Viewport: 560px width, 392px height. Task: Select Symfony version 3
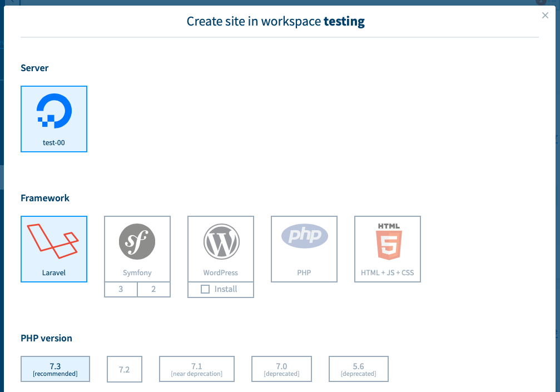point(121,289)
